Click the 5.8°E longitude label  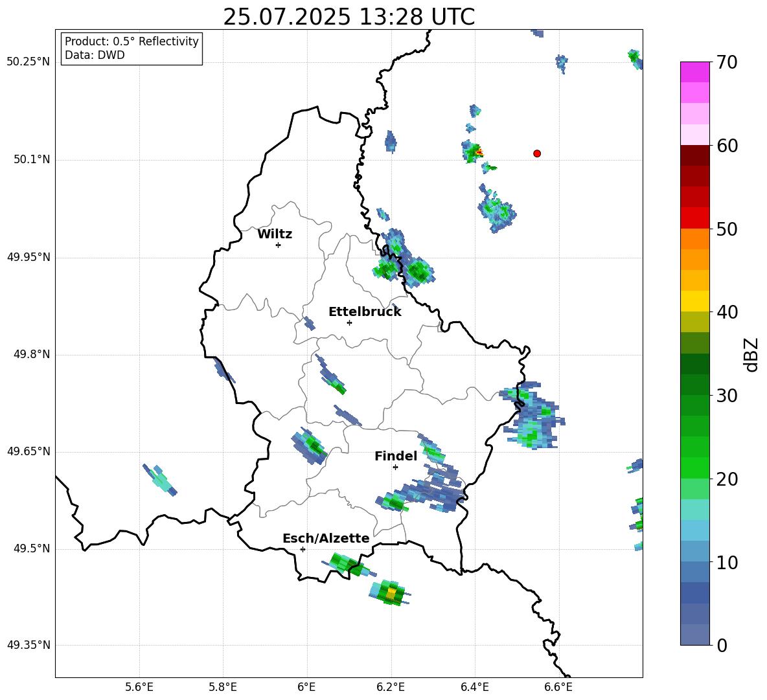click(223, 687)
